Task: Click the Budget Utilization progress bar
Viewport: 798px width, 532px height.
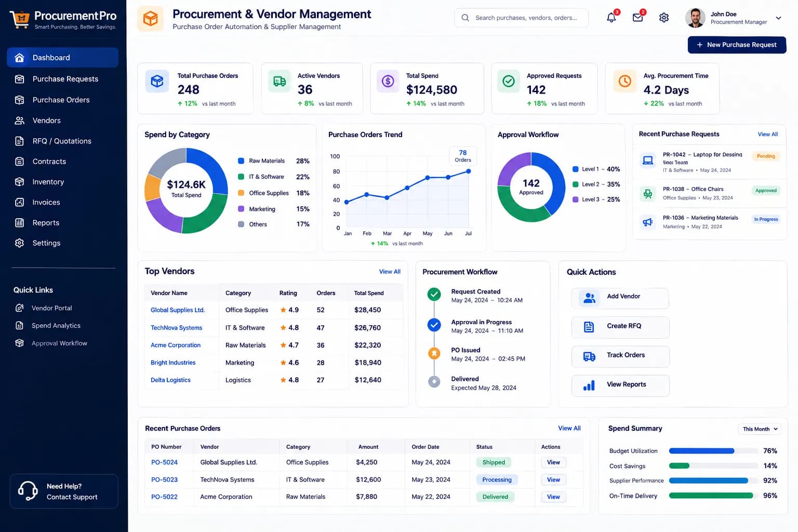Action: (713, 451)
